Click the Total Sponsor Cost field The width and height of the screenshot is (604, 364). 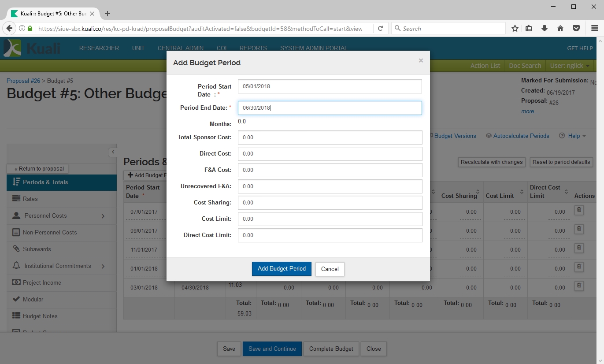[x=330, y=137]
